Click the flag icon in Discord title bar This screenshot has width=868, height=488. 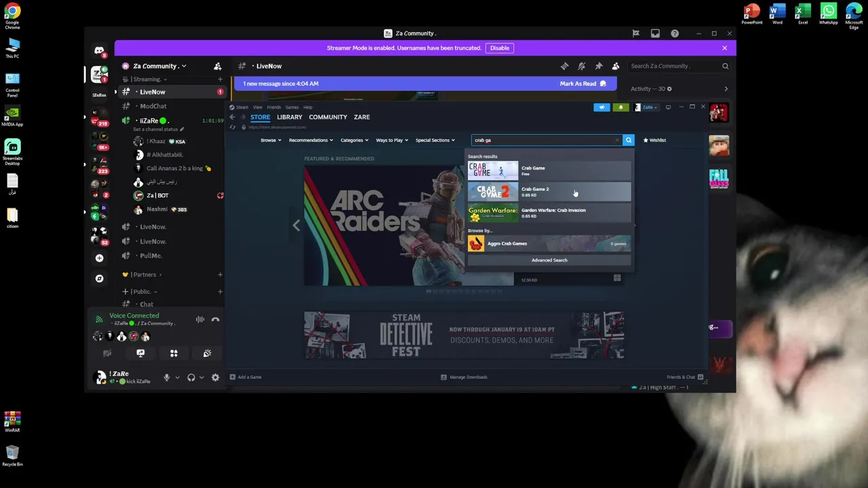(x=635, y=33)
